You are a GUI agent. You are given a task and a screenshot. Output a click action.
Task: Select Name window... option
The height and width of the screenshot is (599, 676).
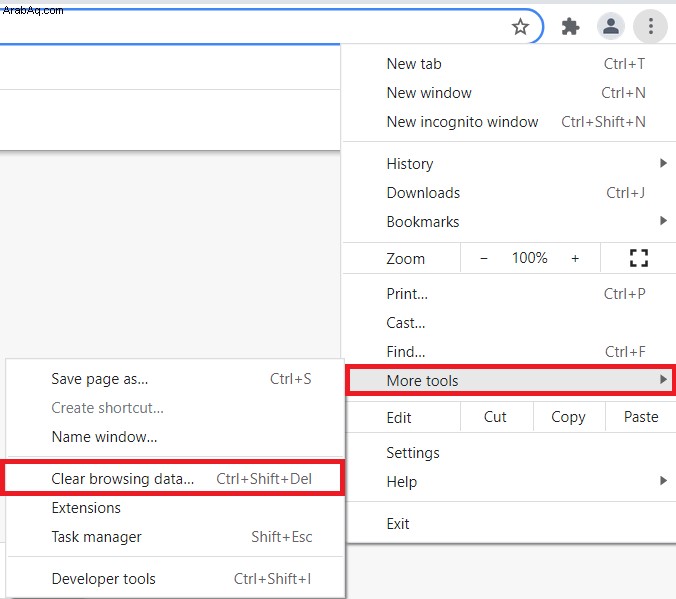click(x=175, y=436)
